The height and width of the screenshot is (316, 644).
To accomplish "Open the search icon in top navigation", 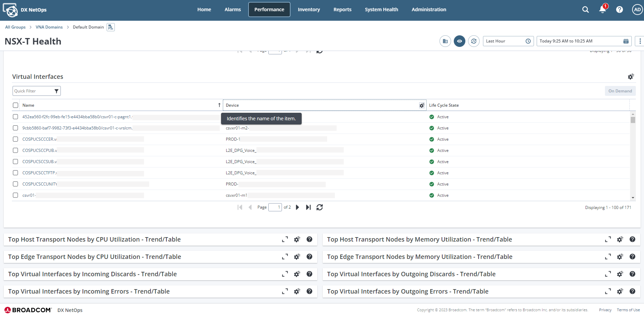I will point(585,9).
